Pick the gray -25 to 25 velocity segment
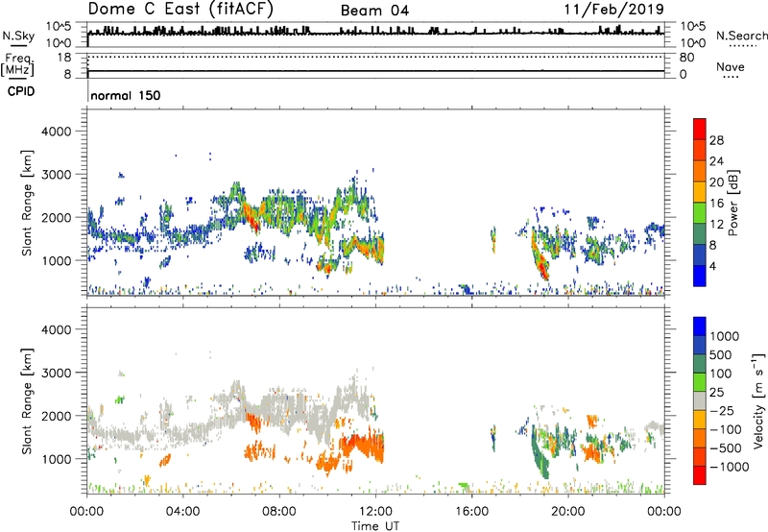768x532 pixels. click(700, 401)
